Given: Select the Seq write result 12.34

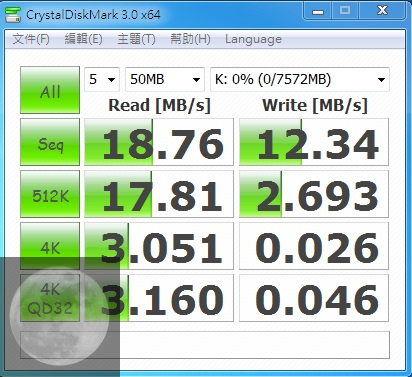Looking at the screenshot, I should 314,142.
